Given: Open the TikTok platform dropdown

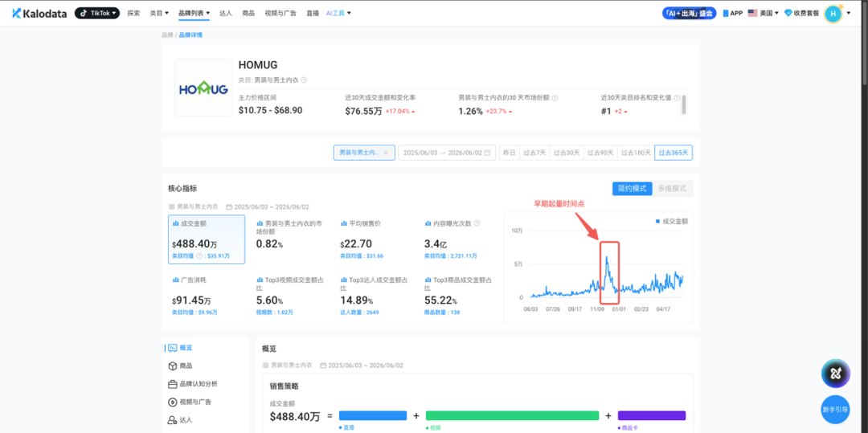Looking at the screenshot, I should [x=97, y=13].
